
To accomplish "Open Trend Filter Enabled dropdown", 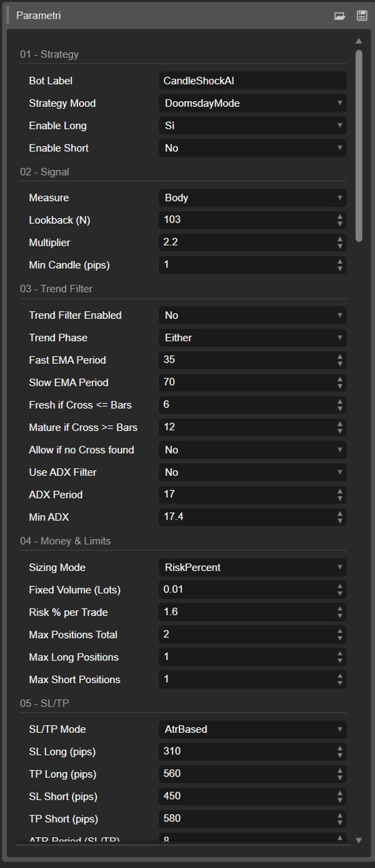I will coord(252,315).
